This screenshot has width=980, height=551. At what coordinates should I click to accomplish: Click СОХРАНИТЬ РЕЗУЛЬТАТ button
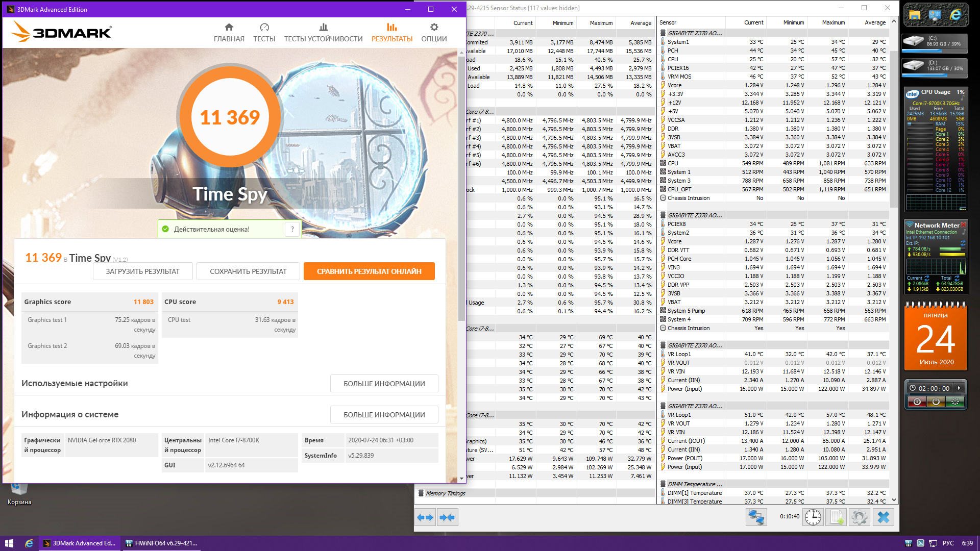pos(248,271)
